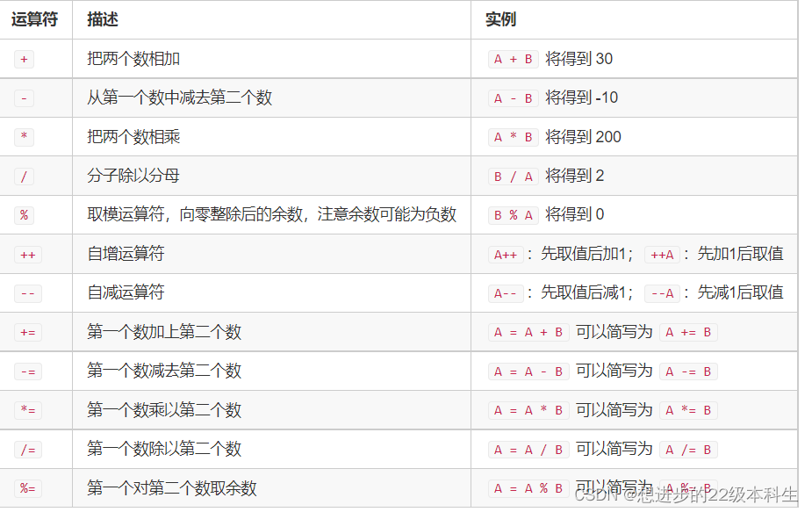Click the 'A *= B' code example
The width and height of the screenshot is (812, 512).
pyautogui.click(x=689, y=410)
